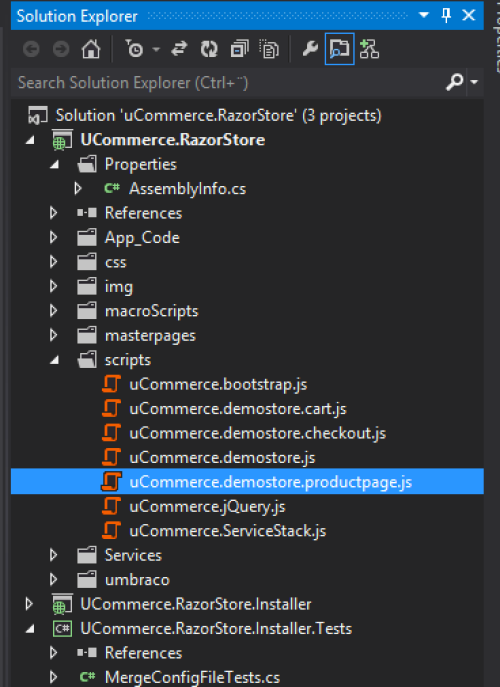Expand the UCommerce.RazorStore.Installer project
Viewport: 500px width, 687px height.
point(29,604)
